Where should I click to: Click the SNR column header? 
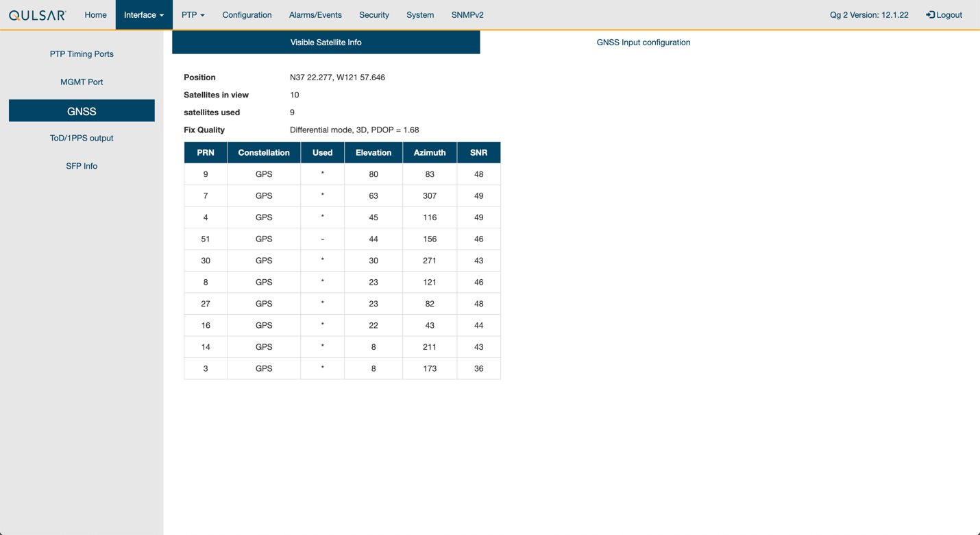(478, 153)
